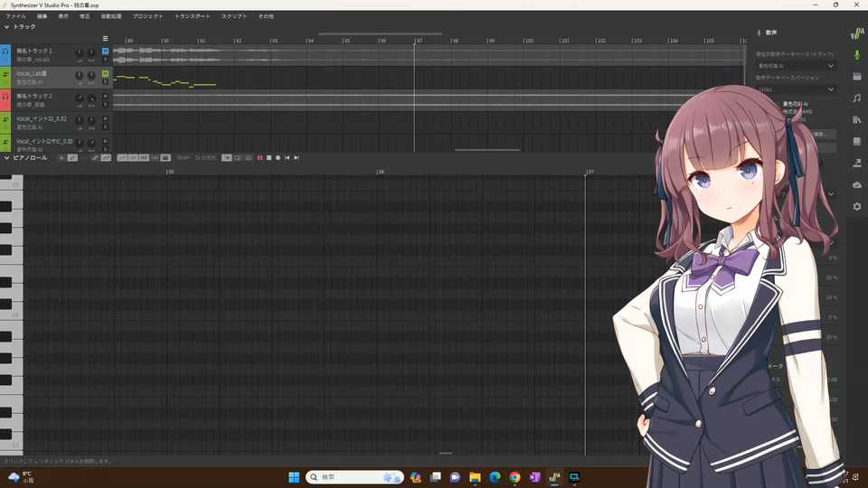Solo the 無名トラック 1 track

105,60
